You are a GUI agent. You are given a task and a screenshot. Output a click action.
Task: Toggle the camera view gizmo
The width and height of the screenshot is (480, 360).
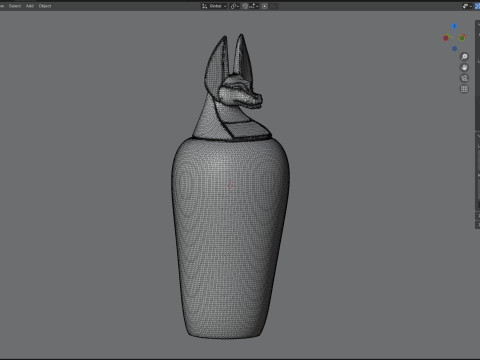[464, 78]
